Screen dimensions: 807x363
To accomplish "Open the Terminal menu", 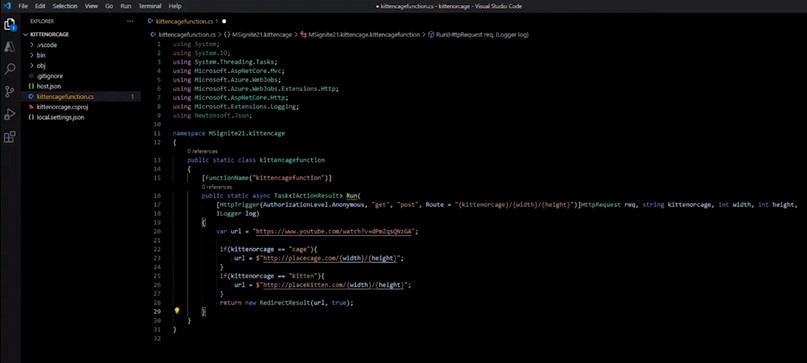I will pos(150,6).
